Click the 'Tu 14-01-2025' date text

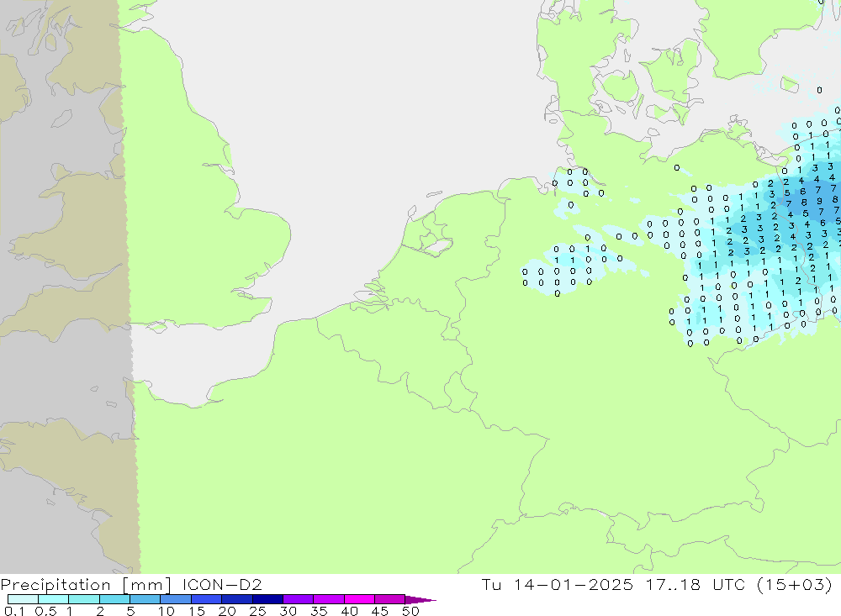(558, 584)
